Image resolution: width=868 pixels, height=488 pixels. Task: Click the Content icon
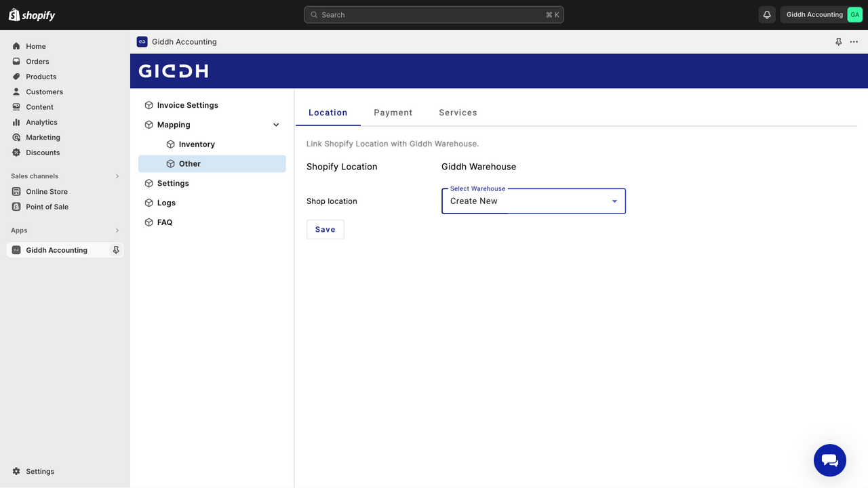16,107
